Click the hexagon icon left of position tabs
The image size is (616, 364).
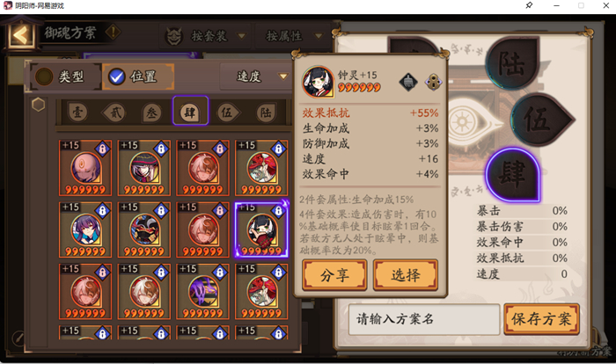38,105
